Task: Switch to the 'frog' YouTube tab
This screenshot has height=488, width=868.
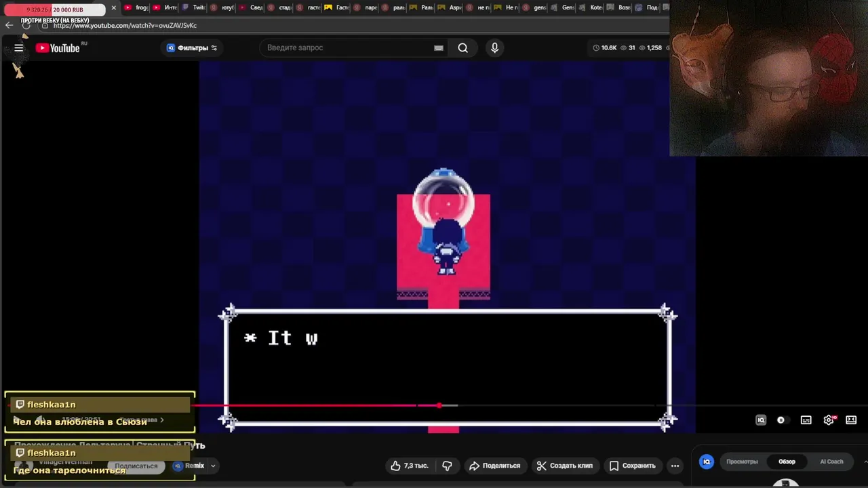Action: pyautogui.click(x=136, y=8)
